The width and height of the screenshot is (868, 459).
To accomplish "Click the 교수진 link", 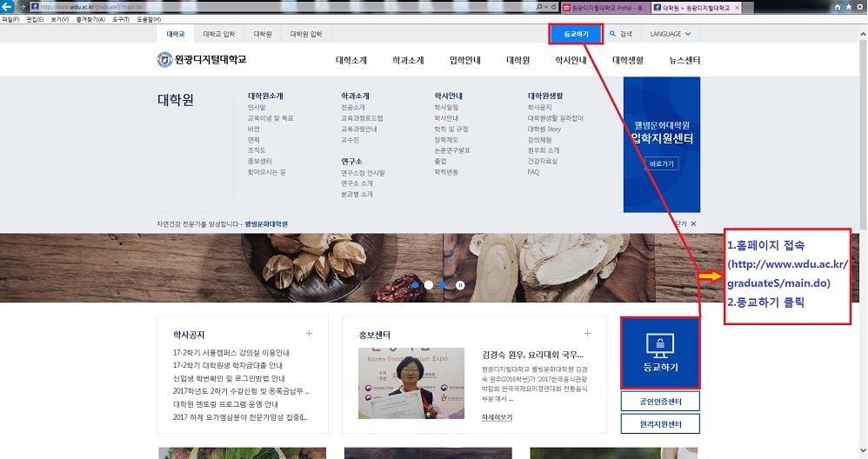I will tap(350, 140).
